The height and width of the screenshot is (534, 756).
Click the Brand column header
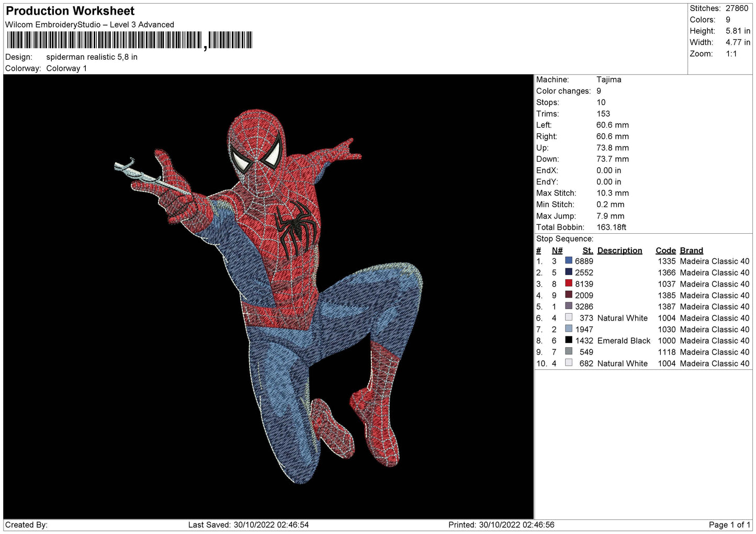[x=692, y=251]
